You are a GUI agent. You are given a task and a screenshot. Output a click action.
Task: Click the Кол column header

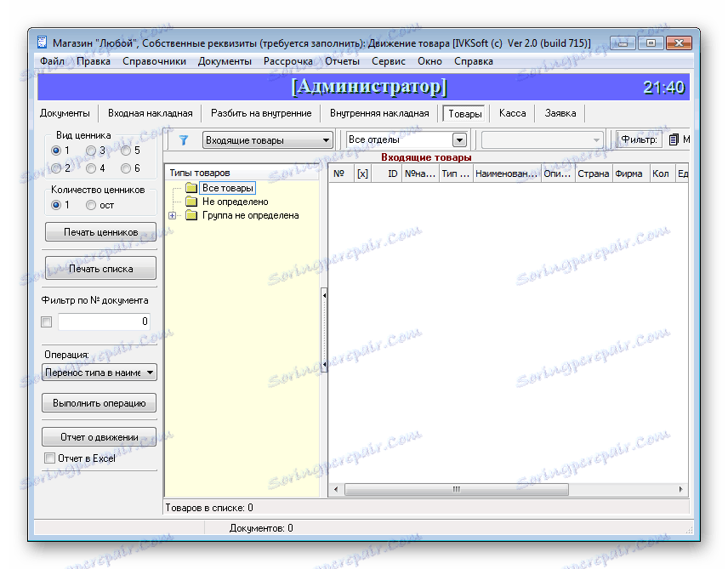click(662, 174)
